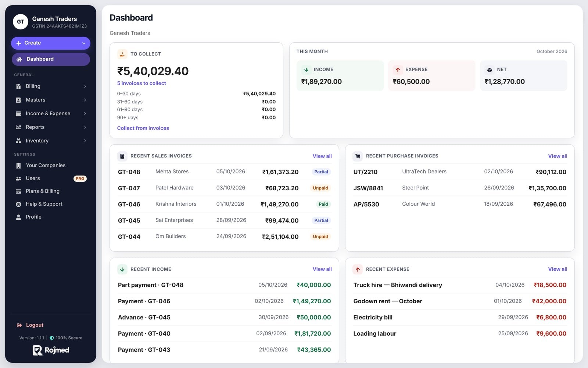Viewport: 588px width, 368px height.
Task: Click the Inventory boxes icon
Action: tap(18, 141)
